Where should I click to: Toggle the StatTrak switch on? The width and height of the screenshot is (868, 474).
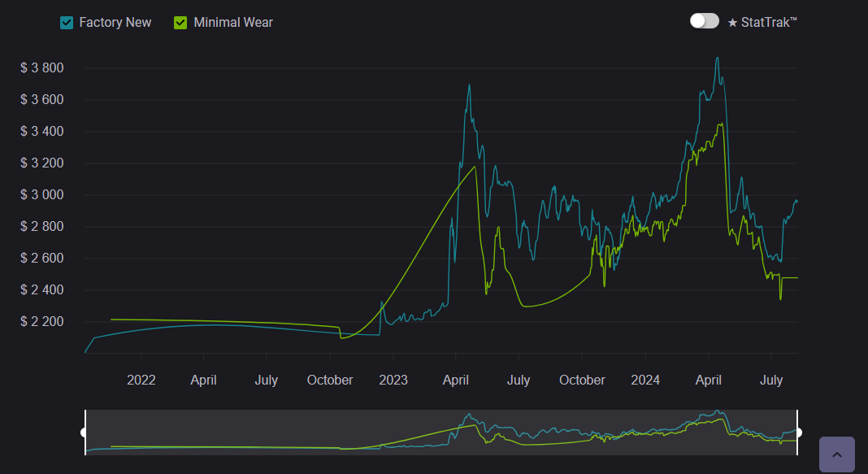[x=704, y=21]
